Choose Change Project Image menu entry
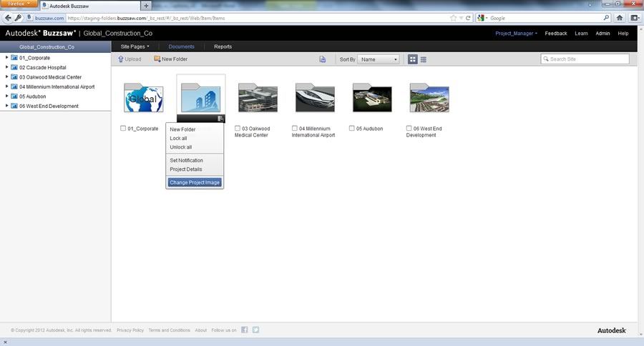The width and height of the screenshot is (644, 346). point(195,182)
